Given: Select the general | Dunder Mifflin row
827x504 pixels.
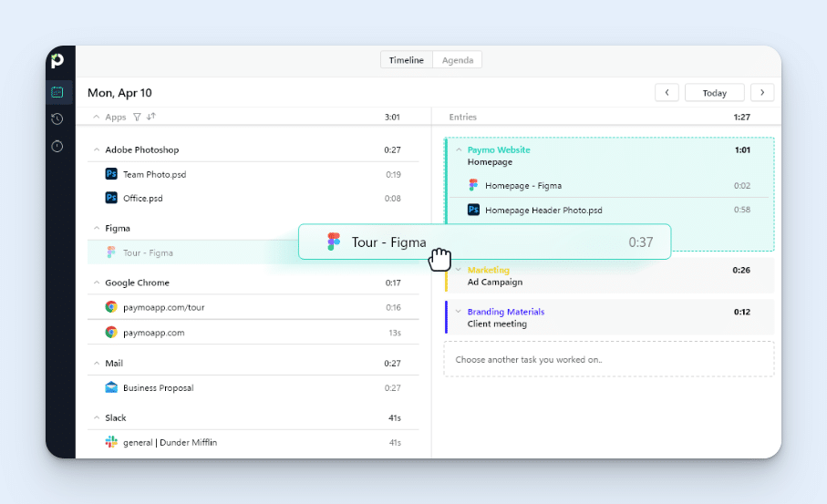Looking at the screenshot, I should coord(253,442).
